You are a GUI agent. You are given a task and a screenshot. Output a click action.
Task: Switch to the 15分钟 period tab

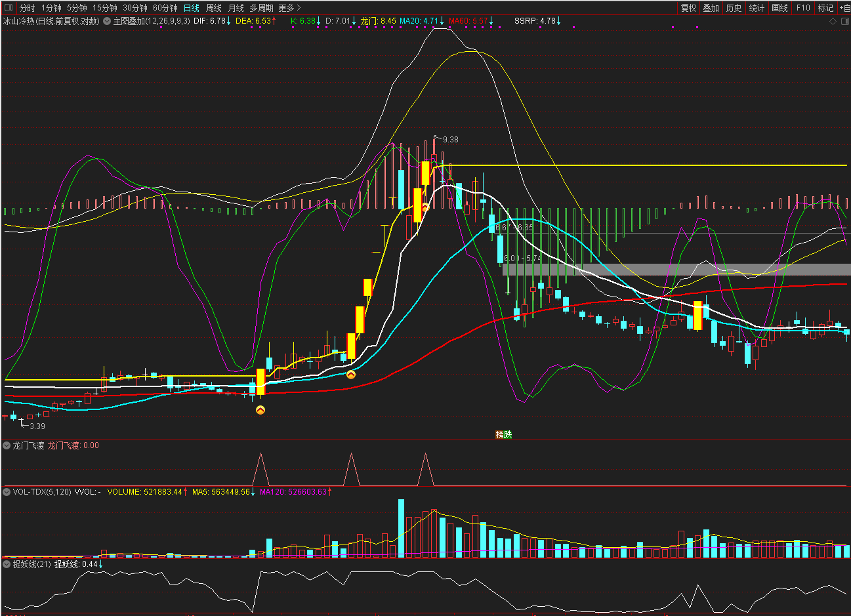coord(105,8)
